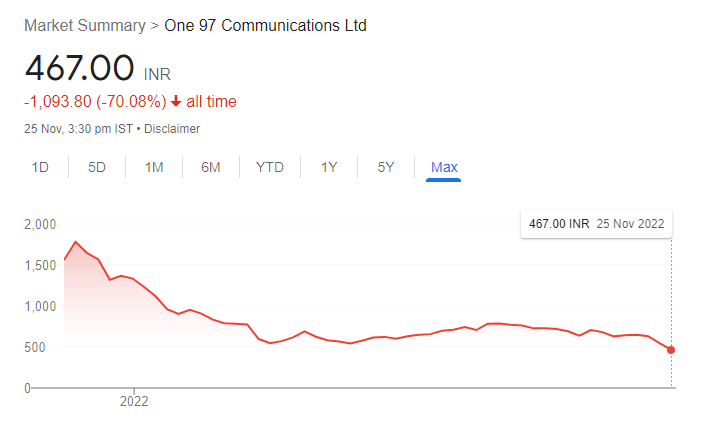Click the -1,093.80 all time change text
Image resolution: width=710 pixels, height=422 pixels.
coord(130,101)
